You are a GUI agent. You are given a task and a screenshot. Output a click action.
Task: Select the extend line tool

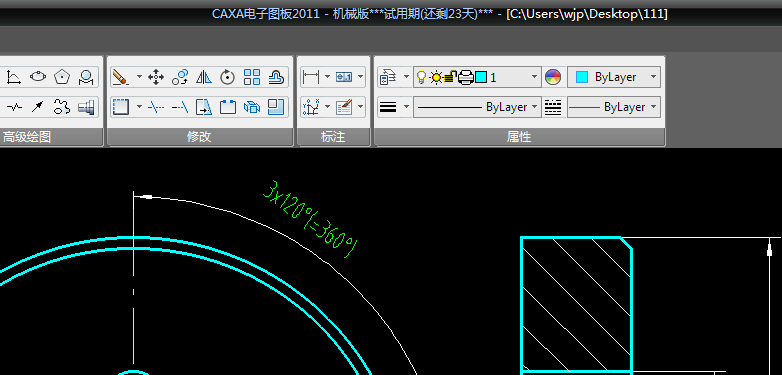coord(180,107)
